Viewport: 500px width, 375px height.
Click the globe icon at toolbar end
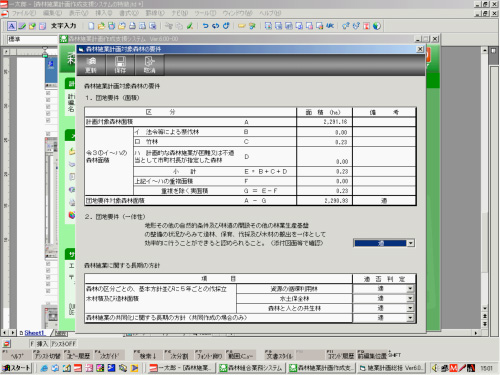pos(377,26)
